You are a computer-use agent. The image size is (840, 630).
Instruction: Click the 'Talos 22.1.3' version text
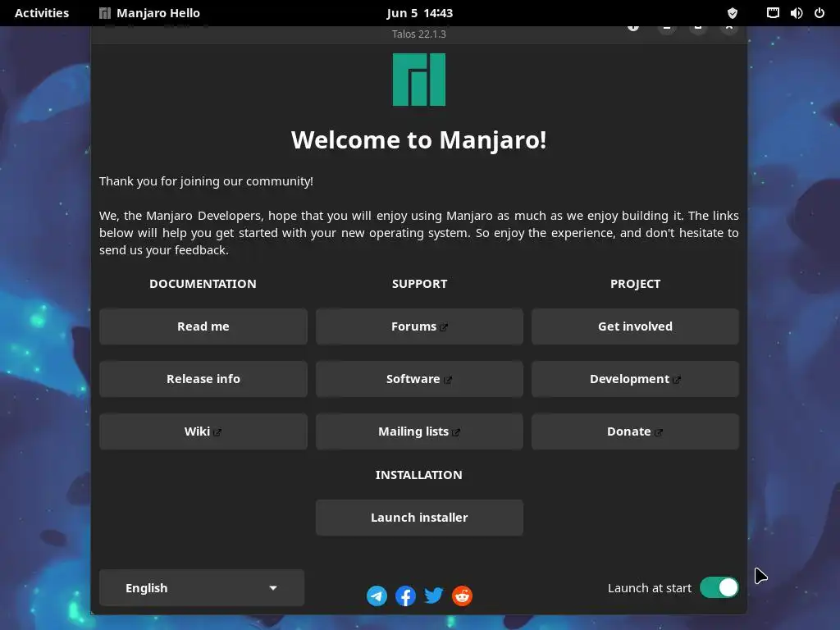click(419, 34)
